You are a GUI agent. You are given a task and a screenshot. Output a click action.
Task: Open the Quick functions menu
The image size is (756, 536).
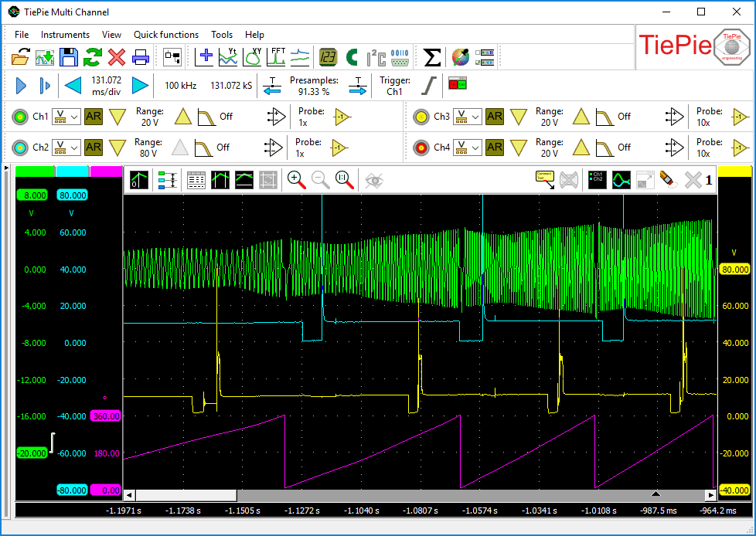165,35
